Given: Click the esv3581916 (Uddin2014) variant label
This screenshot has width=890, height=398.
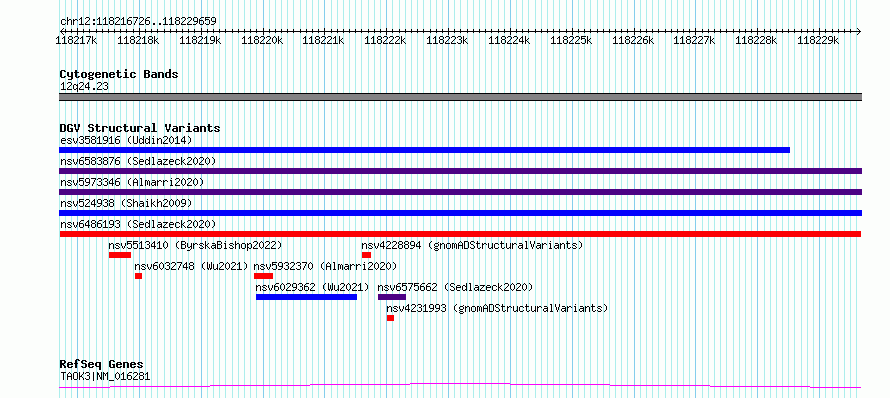Looking at the screenshot, I should point(126,140).
